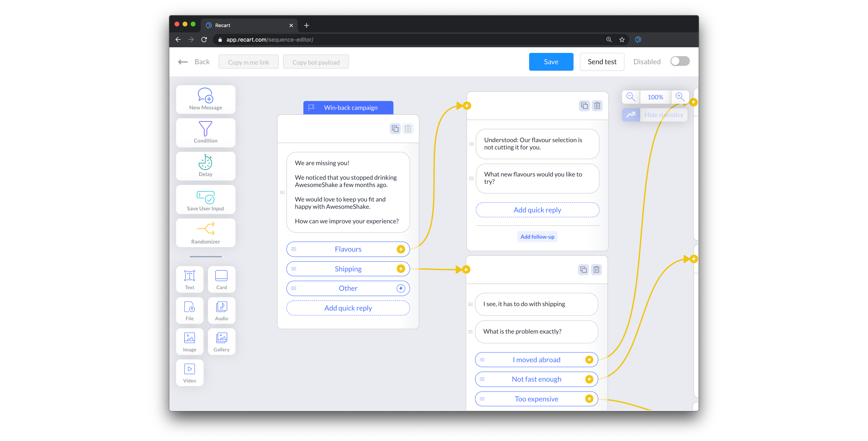
Task: Grab the We are missing you drag handle
Action: point(282,192)
